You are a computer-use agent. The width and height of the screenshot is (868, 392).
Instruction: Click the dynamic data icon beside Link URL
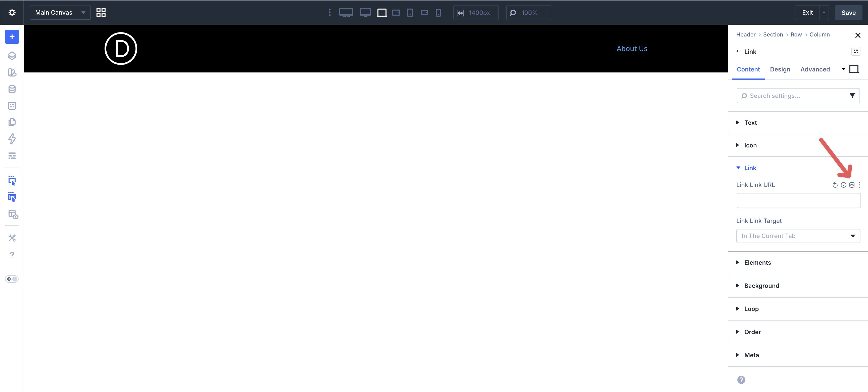click(x=852, y=185)
